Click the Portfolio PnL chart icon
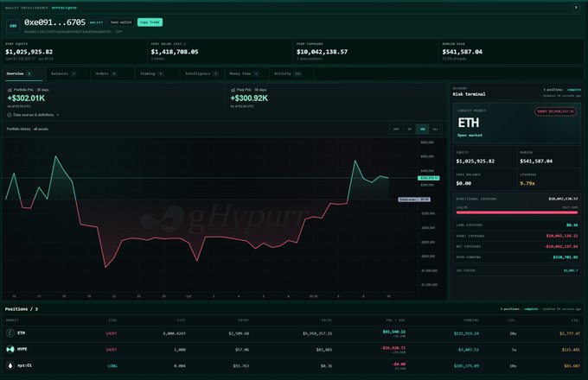This screenshot has height=380, width=588. click(10, 90)
